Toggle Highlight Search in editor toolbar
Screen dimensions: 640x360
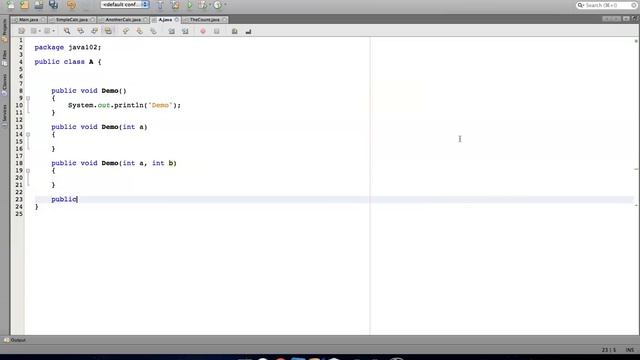(x=108, y=31)
